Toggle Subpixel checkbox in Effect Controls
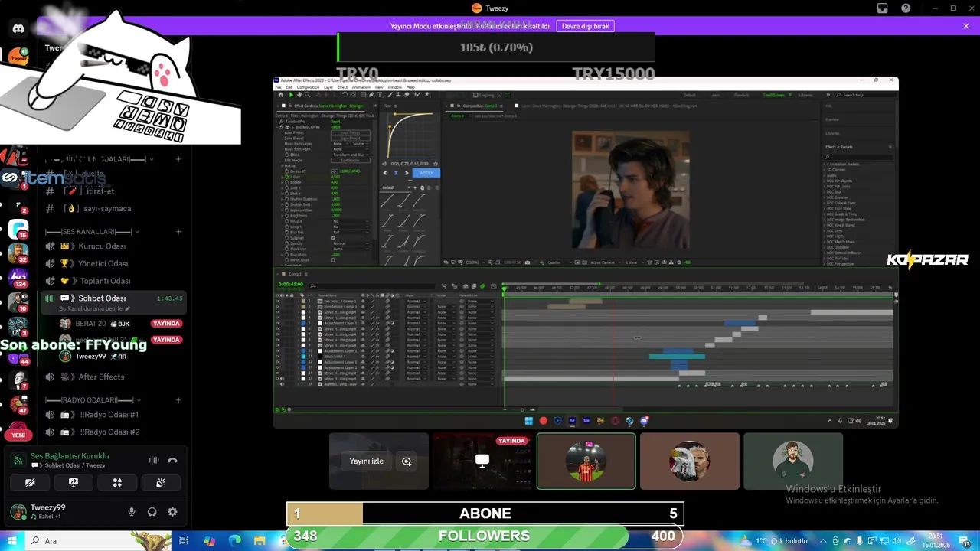 tap(332, 238)
